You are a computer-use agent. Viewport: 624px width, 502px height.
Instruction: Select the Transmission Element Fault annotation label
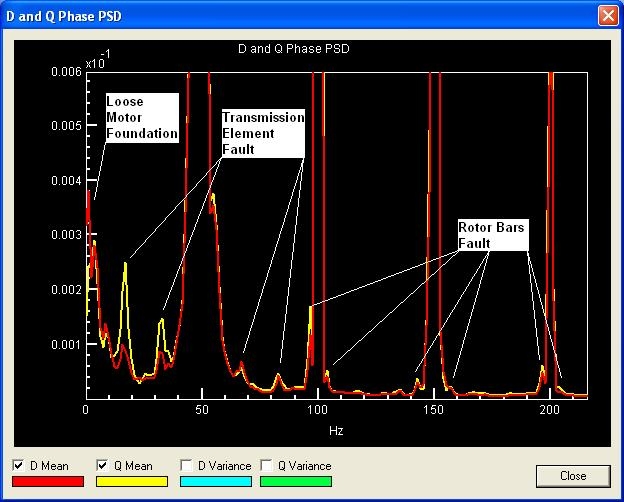pyautogui.click(x=263, y=133)
